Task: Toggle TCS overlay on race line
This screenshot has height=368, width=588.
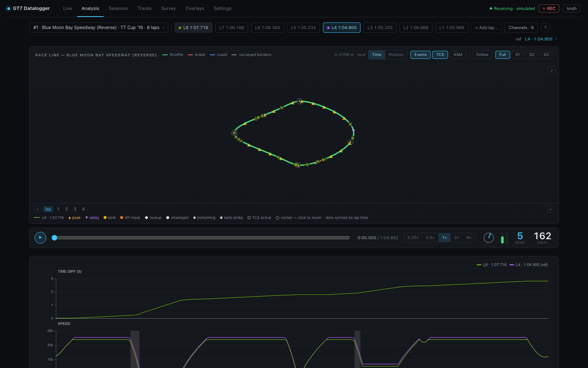Action: [440, 55]
